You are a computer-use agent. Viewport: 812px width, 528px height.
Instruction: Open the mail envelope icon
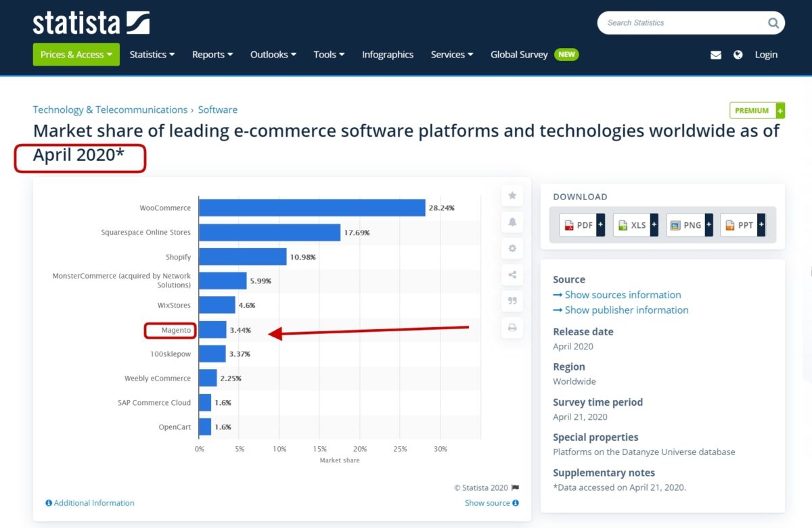[x=716, y=55]
